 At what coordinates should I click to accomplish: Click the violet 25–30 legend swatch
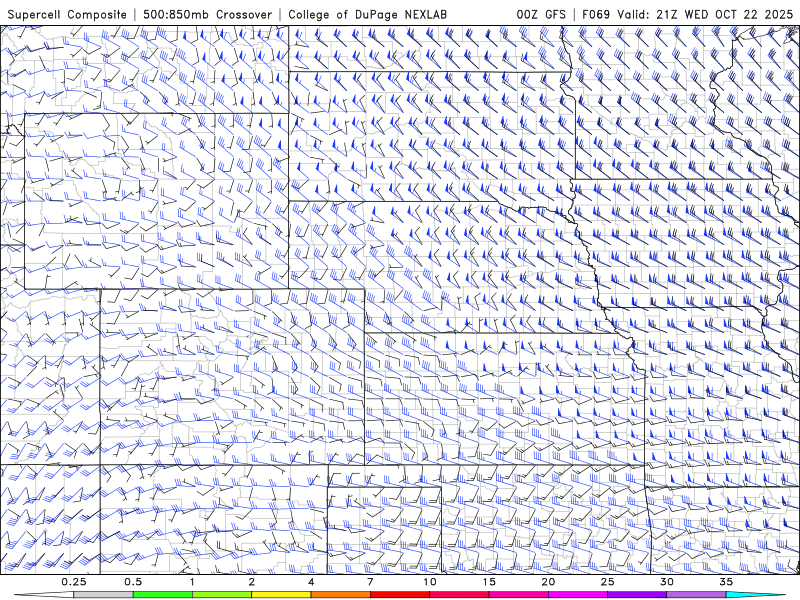637,595
